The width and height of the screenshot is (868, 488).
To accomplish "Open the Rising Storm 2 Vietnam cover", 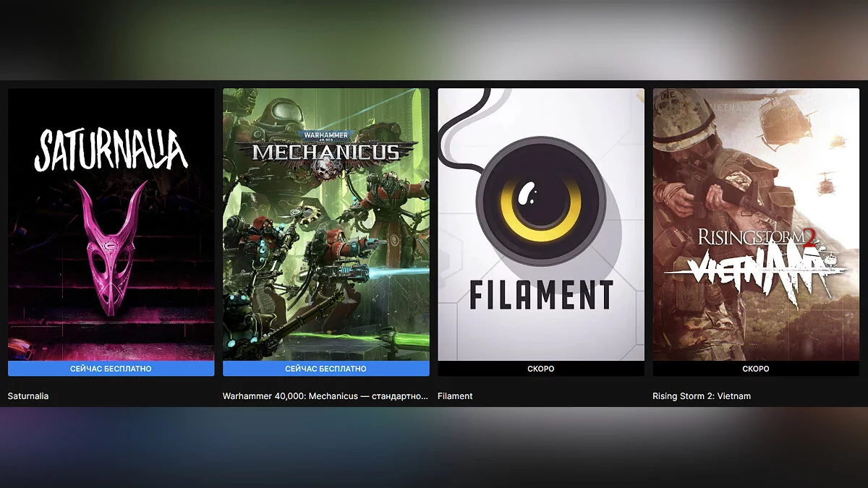I will [x=756, y=224].
